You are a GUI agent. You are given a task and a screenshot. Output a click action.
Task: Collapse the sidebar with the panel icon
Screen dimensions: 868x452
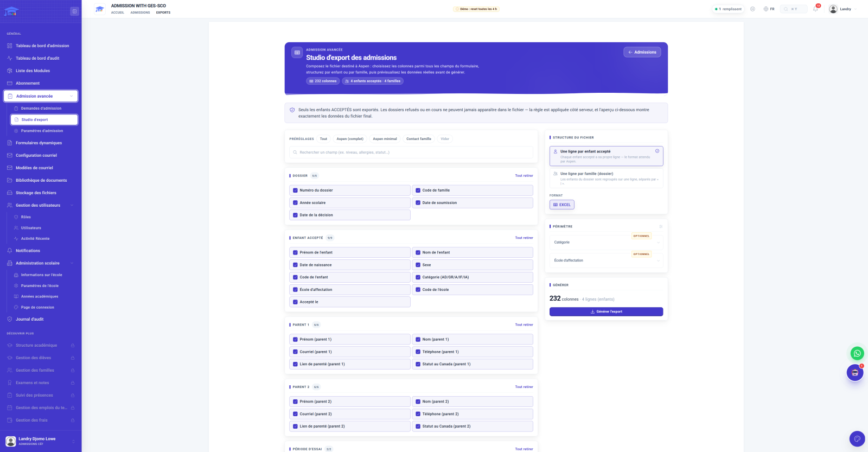tap(74, 11)
